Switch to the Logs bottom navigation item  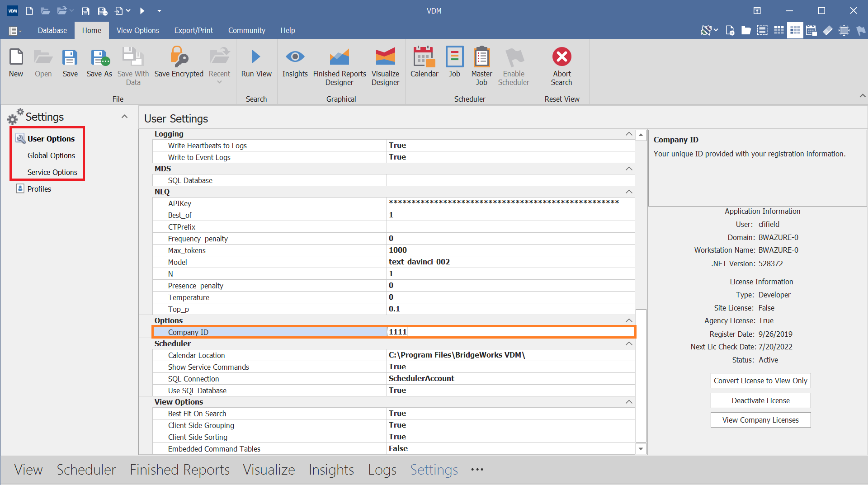pos(382,470)
